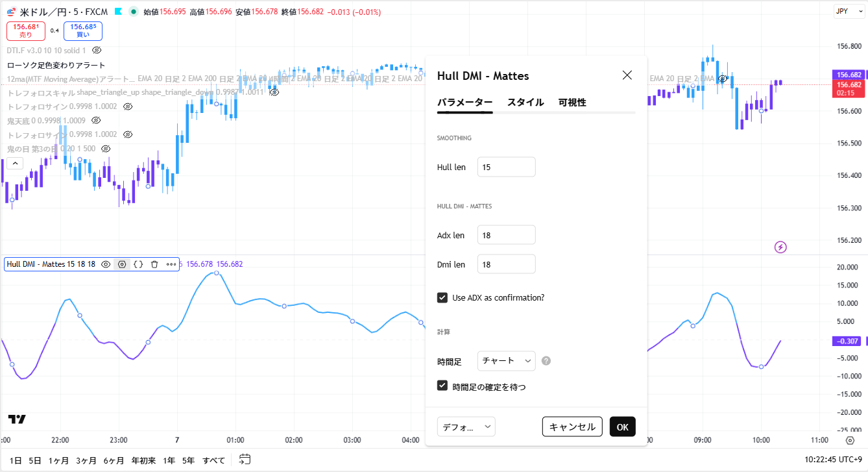
Task: Click the キャンセル button
Action: [572, 427]
